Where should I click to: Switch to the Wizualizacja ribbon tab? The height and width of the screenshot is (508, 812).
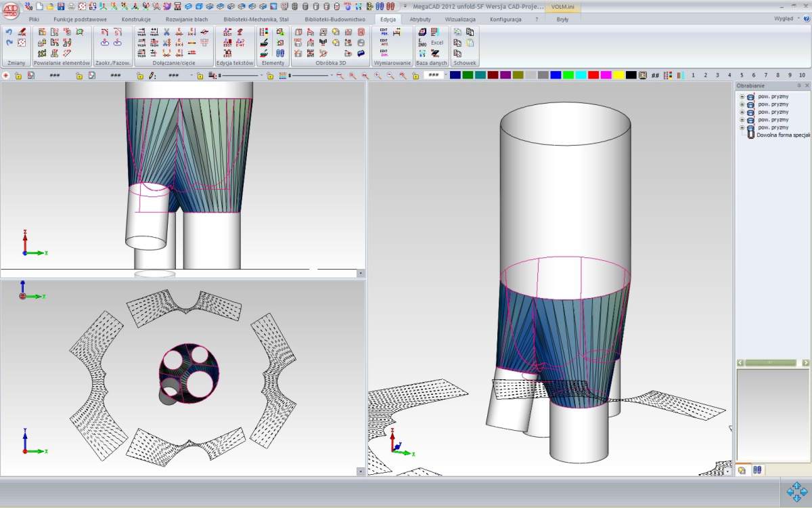pyautogui.click(x=460, y=20)
